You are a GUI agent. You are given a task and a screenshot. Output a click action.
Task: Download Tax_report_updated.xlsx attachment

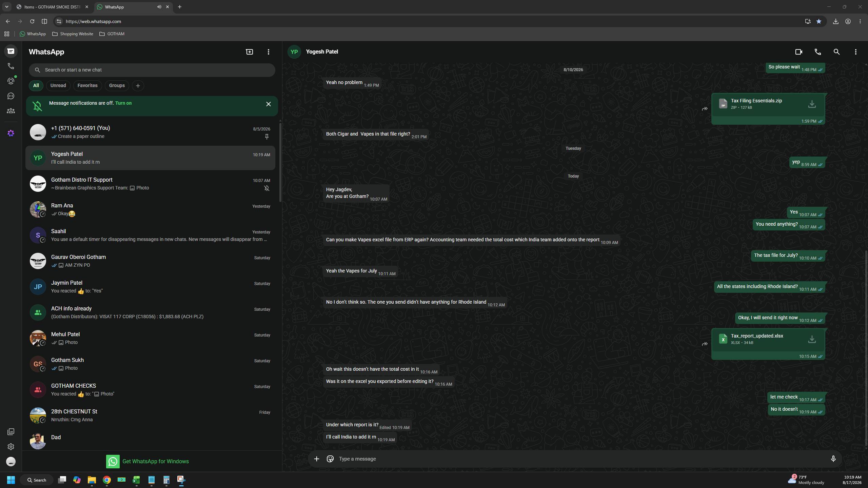[812, 339]
